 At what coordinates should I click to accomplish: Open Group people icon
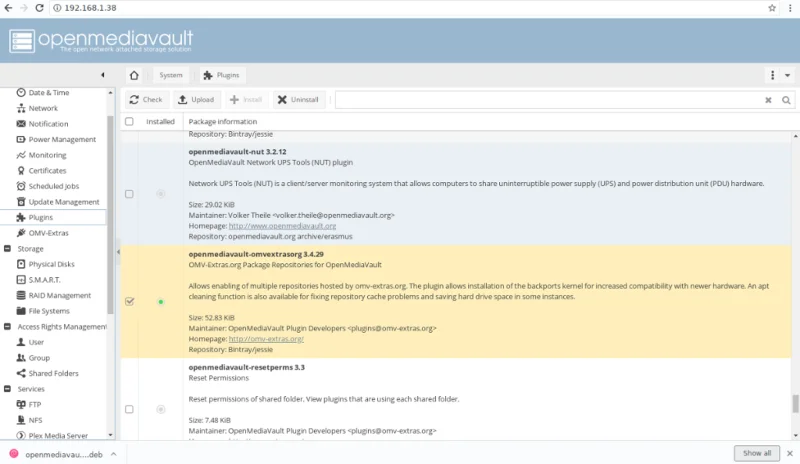click(21, 358)
